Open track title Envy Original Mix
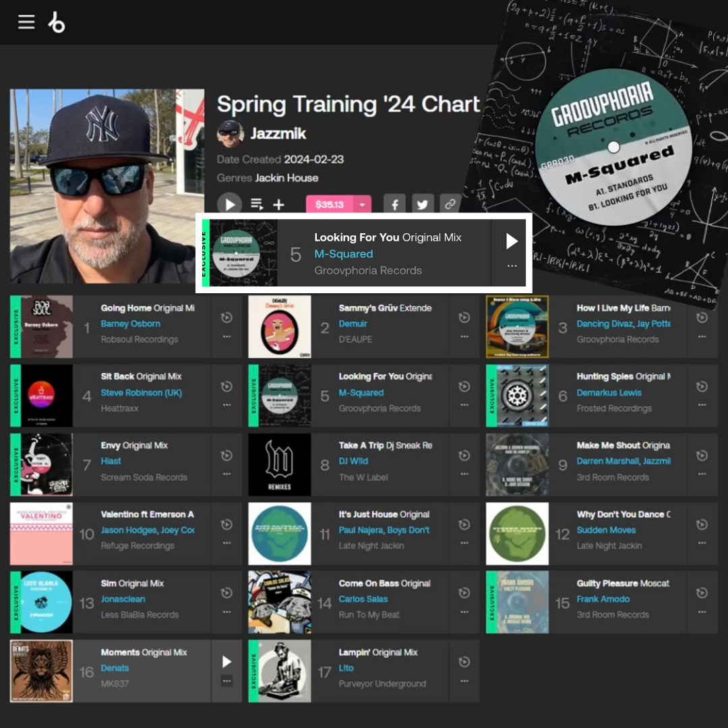The height and width of the screenshot is (728, 728). coord(134,446)
